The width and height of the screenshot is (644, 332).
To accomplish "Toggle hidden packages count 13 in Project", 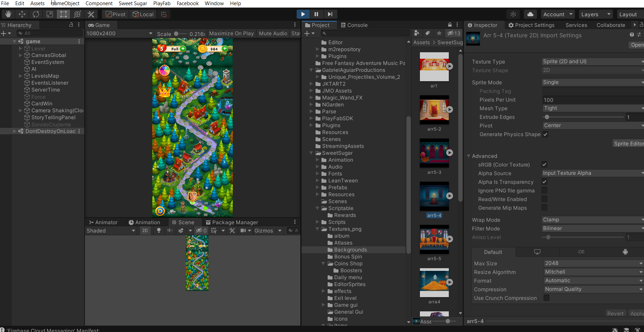I will [454, 33].
